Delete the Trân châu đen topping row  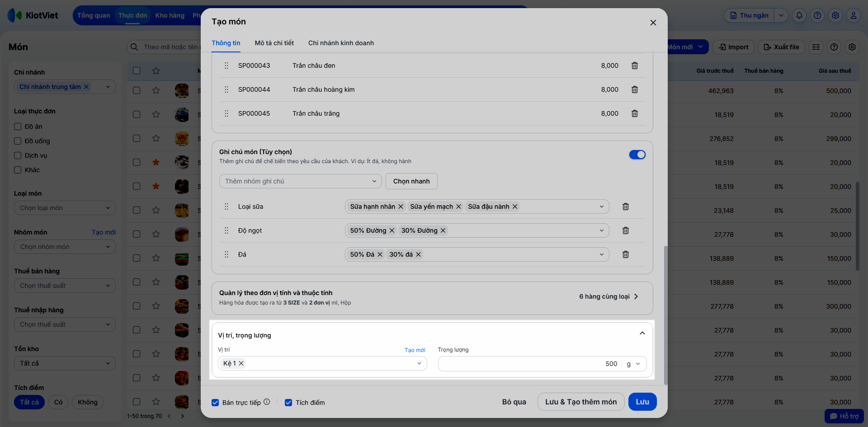(635, 66)
